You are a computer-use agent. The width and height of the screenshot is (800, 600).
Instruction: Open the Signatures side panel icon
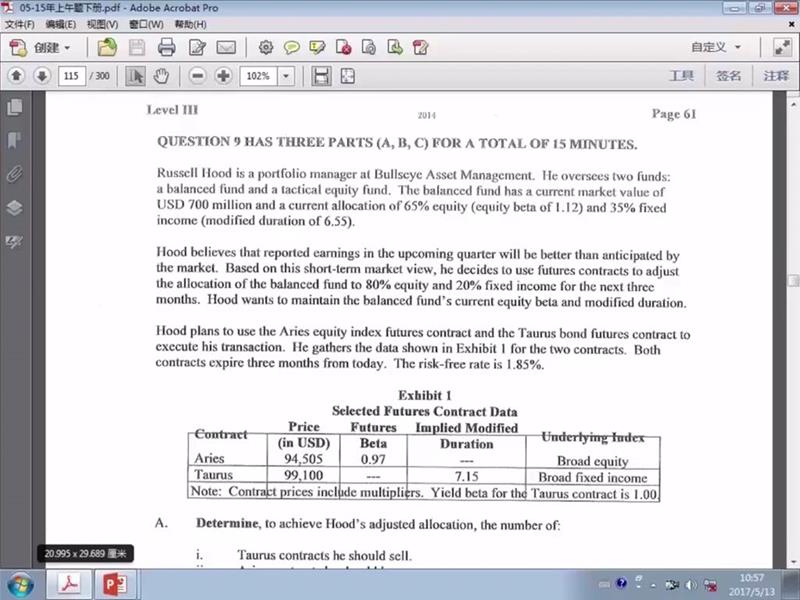[x=14, y=241]
